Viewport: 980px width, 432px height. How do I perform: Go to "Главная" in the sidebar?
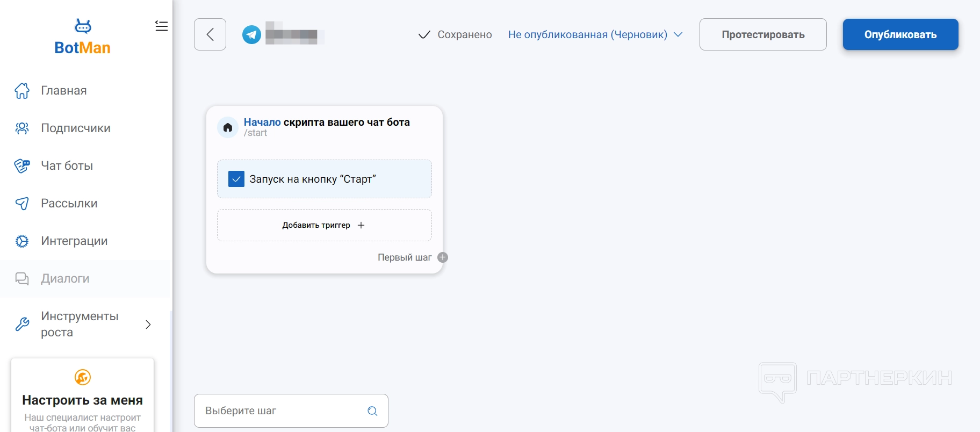pos(64,91)
